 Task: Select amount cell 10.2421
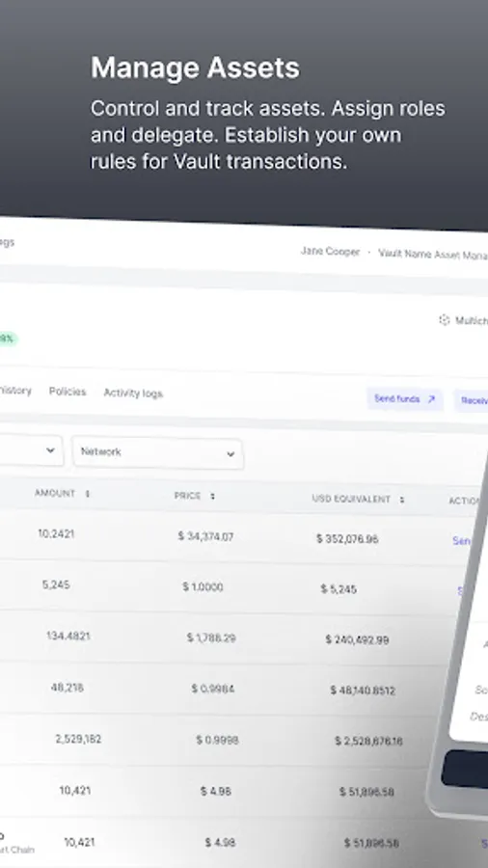click(x=56, y=533)
